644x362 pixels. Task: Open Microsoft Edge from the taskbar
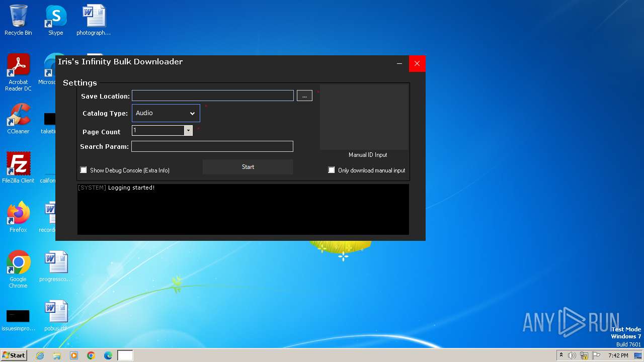tap(108, 355)
